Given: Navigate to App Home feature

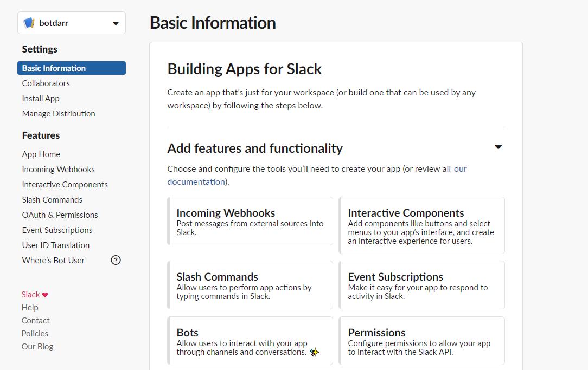Looking at the screenshot, I should pyautogui.click(x=41, y=154).
